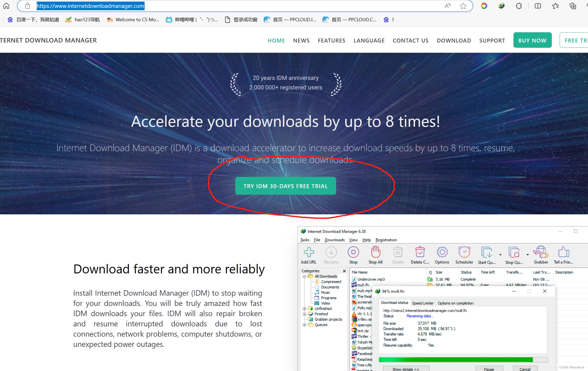The image size is (588, 371).
Task: Open browser Extensions puzzle icon
Action: pyautogui.click(x=519, y=6)
